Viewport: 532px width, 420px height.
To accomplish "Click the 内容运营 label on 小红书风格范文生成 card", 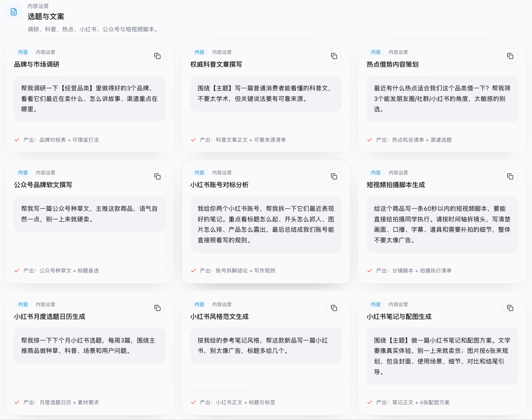I will pos(222,304).
